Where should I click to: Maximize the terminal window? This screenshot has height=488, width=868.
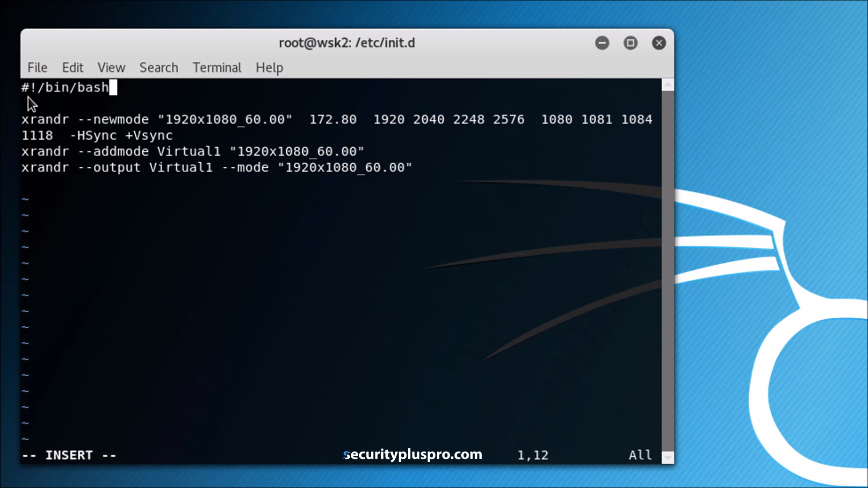[x=630, y=43]
